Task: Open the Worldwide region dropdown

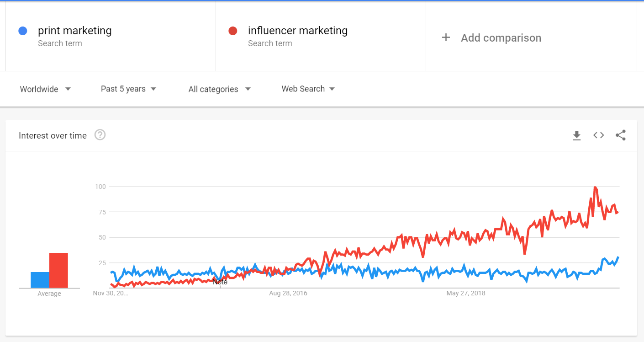Action: click(x=45, y=89)
